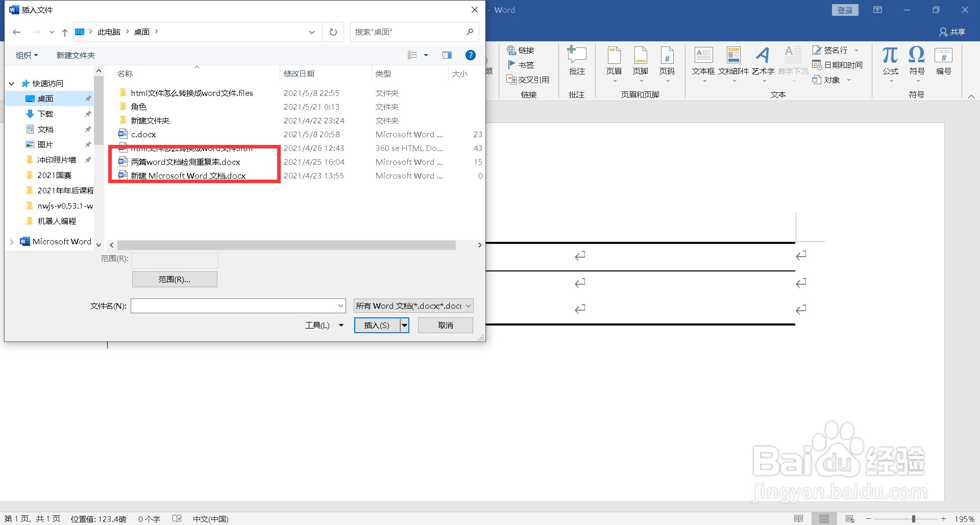Open the 组织 menu
The height and width of the screenshot is (525, 980).
click(27, 55)
